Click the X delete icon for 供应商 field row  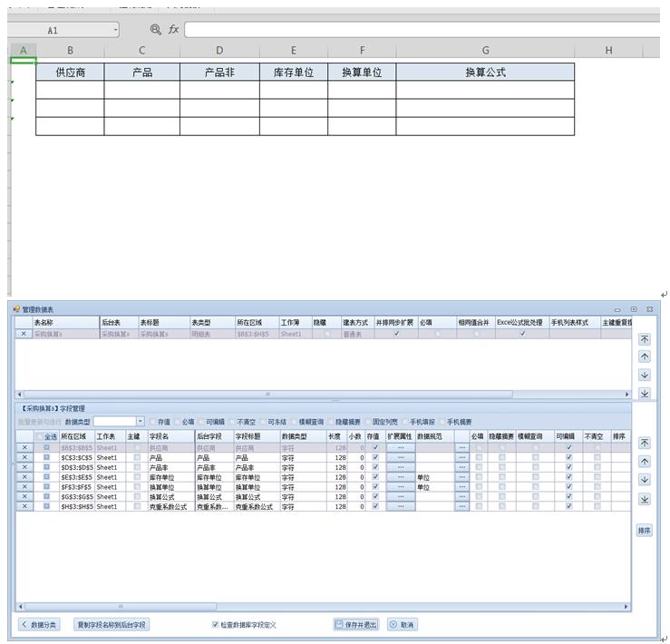point(24,448)
